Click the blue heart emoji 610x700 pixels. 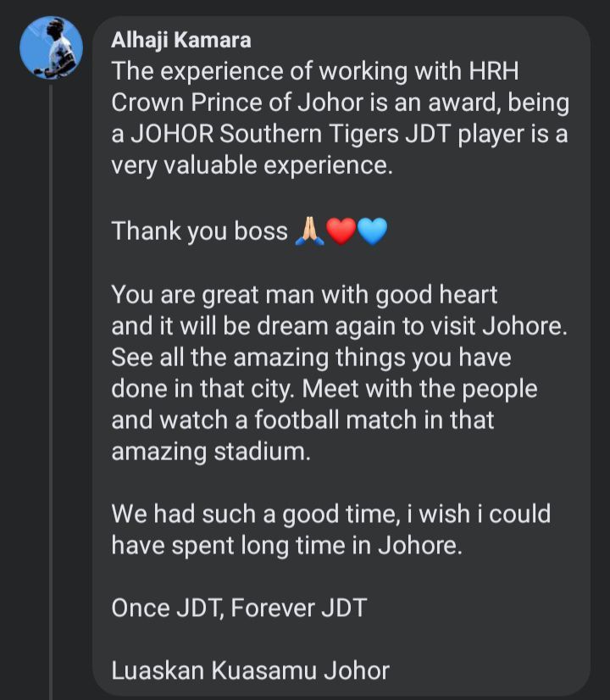coord(372,231)
